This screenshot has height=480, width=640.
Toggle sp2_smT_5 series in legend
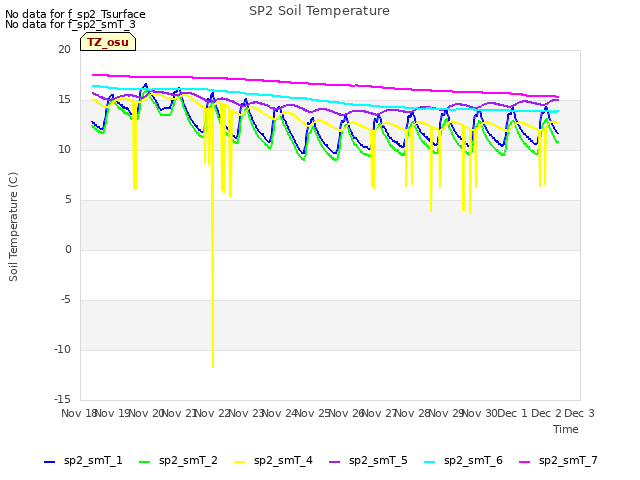(368, 461)
